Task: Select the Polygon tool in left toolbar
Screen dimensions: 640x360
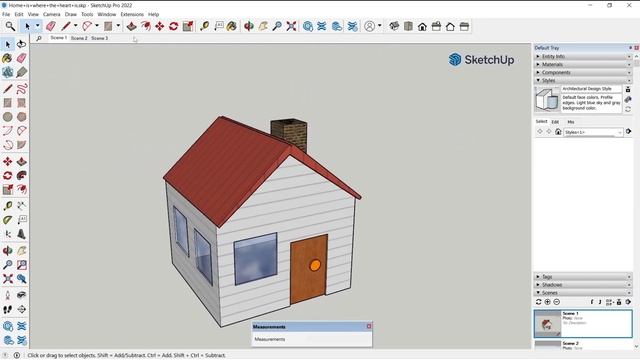Action: (x=22, y=117)
